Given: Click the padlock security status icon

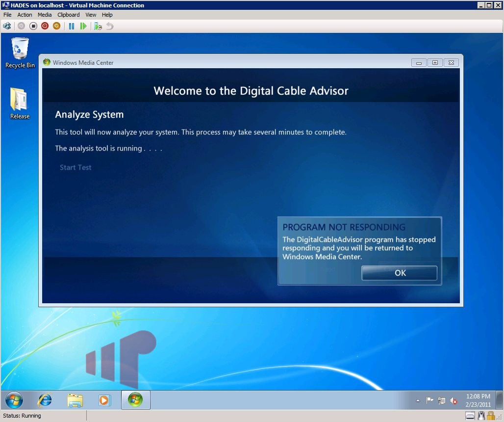Looking at the screenshot, I should point(490,416).
